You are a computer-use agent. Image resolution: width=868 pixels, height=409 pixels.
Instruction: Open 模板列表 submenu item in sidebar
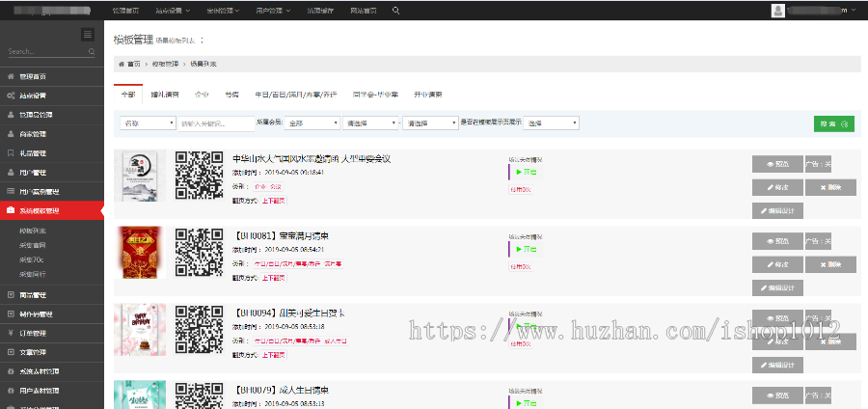click(33, 231)
